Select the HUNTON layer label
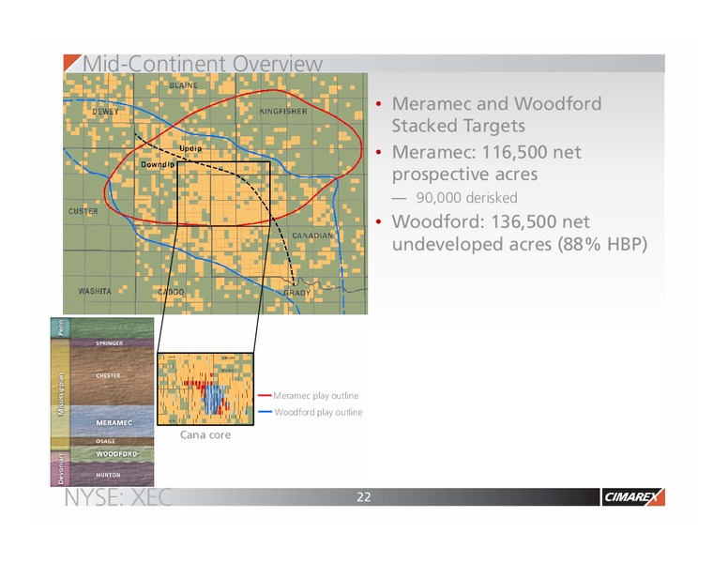The image size is (728, 563). click(x=108, y=475)
